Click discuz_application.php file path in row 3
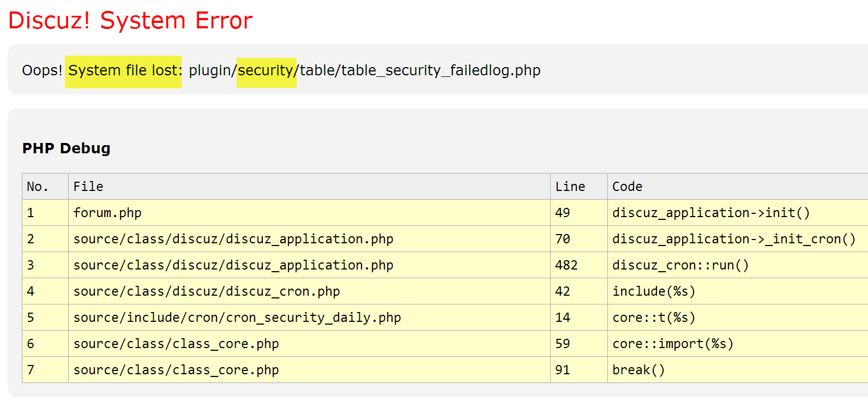 coord(233,265)
